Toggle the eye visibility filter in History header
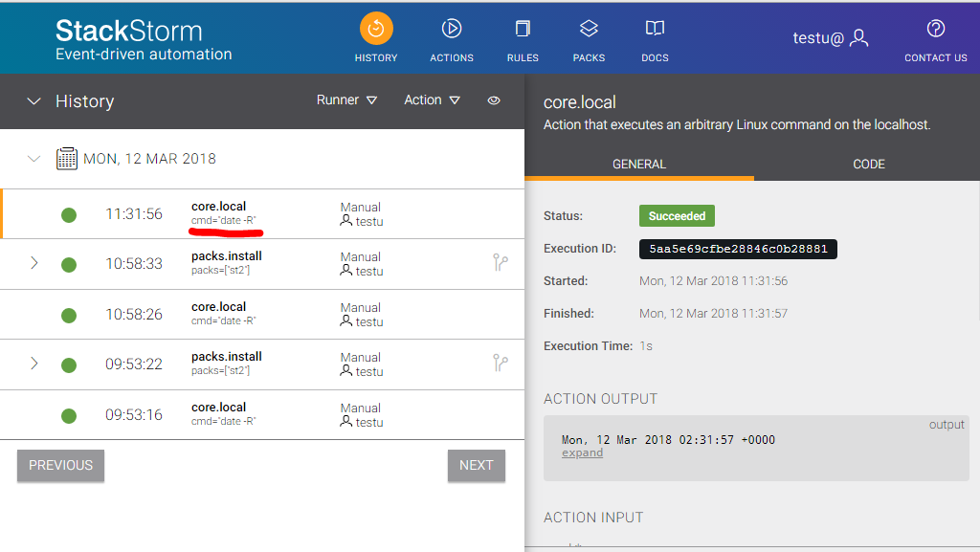980x552 pixels. pos(494,100)
